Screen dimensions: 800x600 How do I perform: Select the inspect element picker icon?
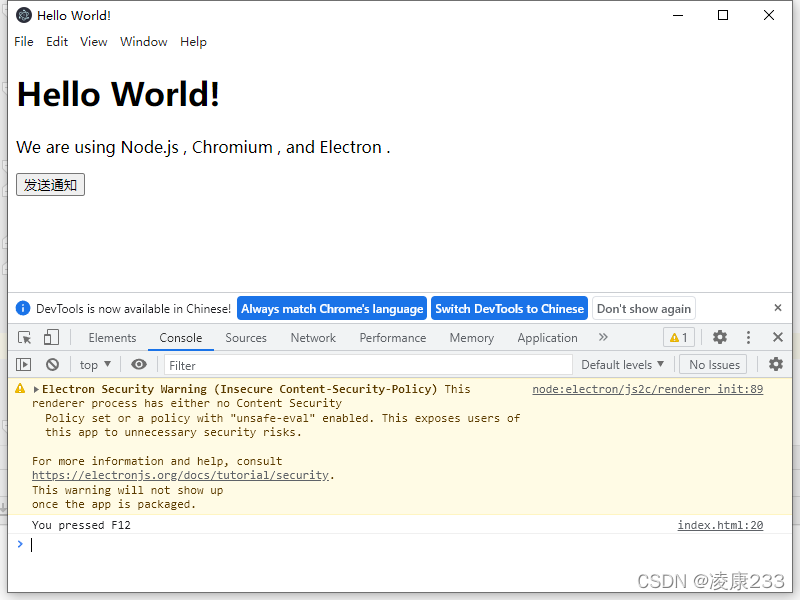(x=24, y=338)
